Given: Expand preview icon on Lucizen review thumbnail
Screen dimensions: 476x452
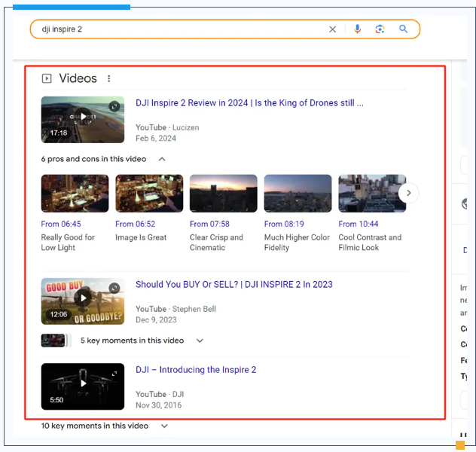Looking at the screenshot, I should [114, 106].
